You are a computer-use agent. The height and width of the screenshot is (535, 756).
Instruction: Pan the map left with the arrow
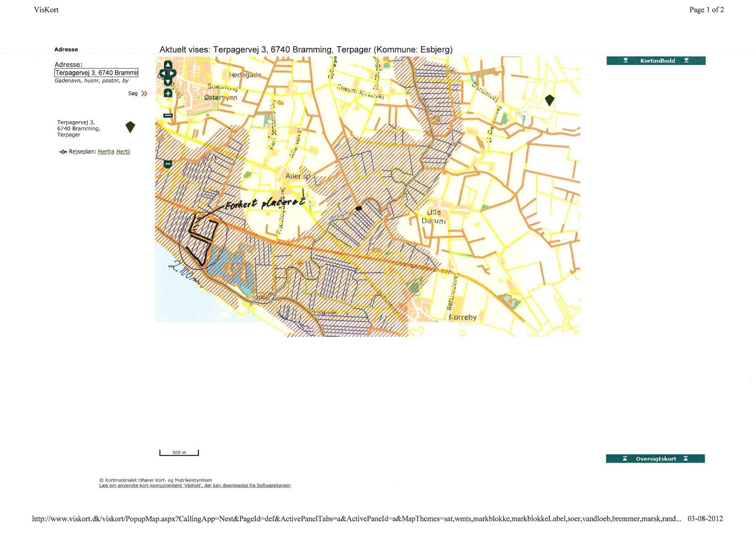pos(163,74)
